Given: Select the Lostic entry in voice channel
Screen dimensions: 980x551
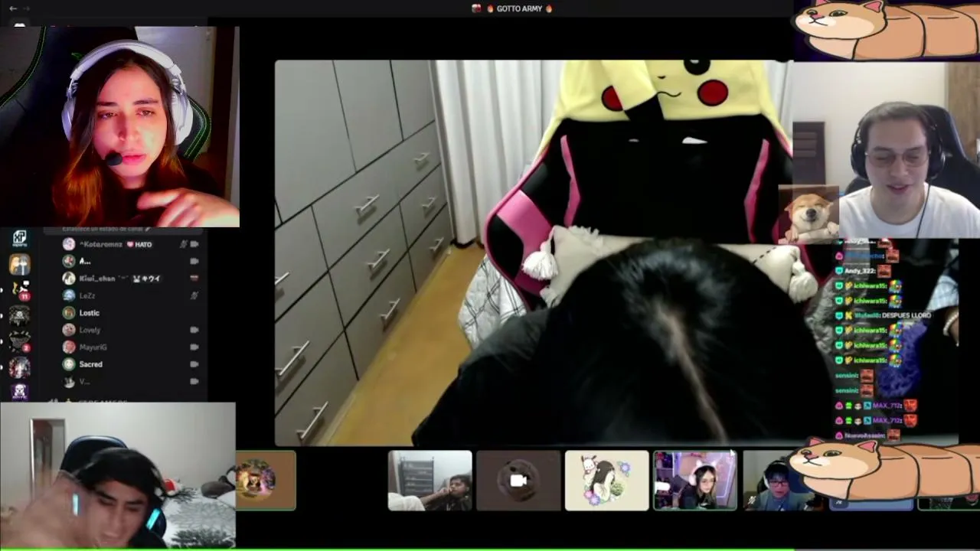Looking at the screenshot, I should [x=130, y=313].
